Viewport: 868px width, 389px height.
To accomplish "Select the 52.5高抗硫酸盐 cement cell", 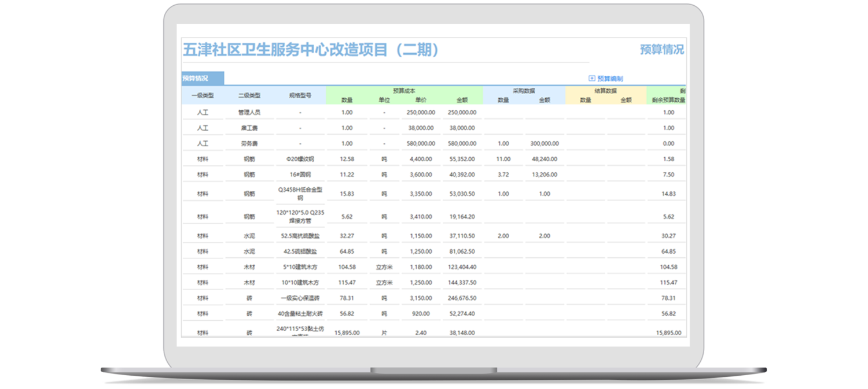I will pos(300,236).
